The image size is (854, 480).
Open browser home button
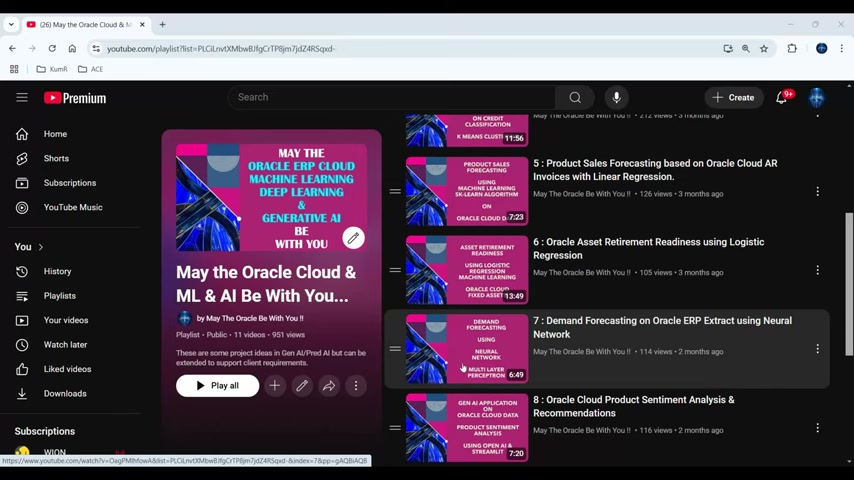72,48
